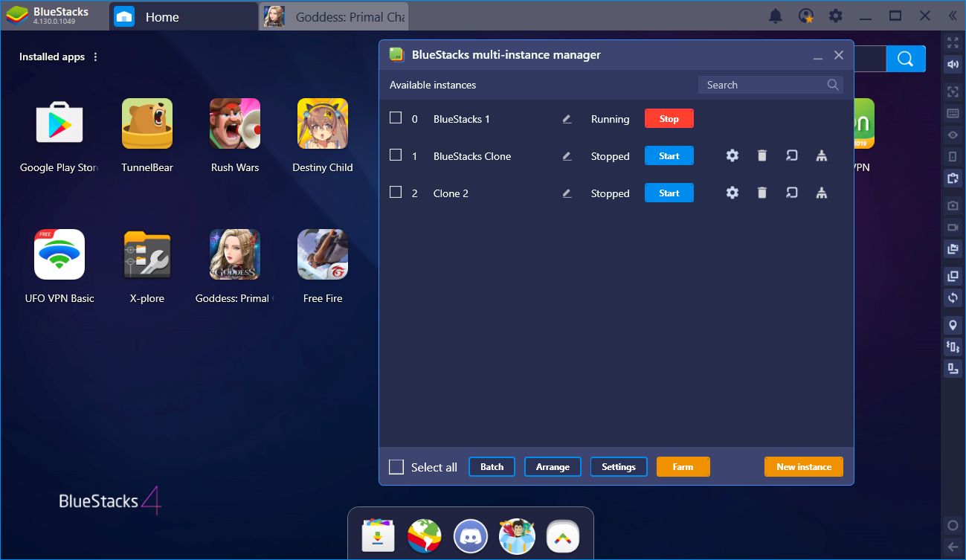Click the instance Search field
This screenshot has height=560, width=966.
pos(770,85)
